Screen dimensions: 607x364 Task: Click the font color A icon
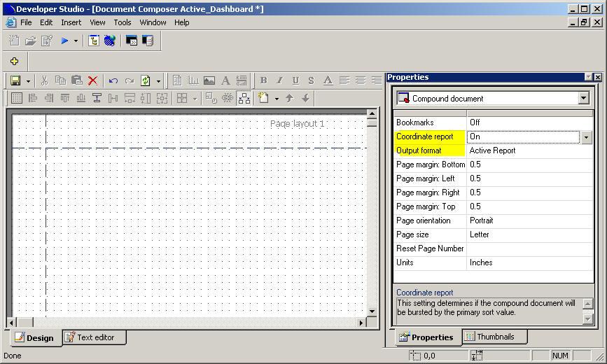point(328,80)
